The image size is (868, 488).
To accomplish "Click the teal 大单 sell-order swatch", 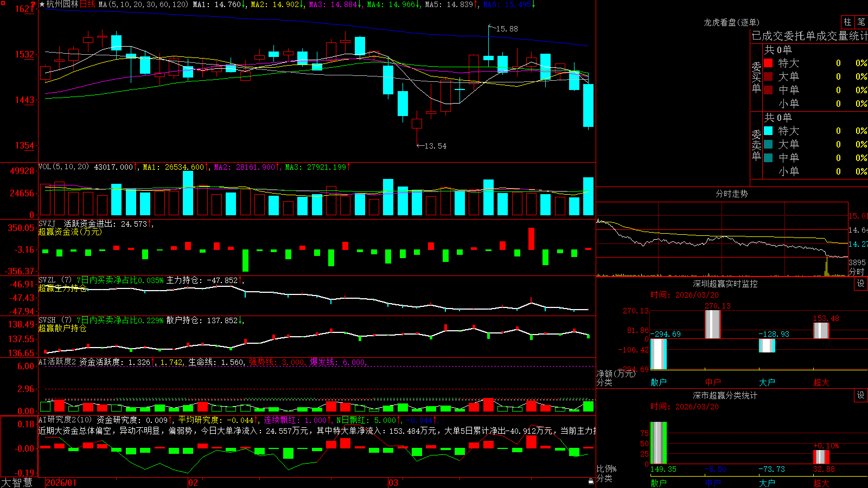I will (768, 144).
